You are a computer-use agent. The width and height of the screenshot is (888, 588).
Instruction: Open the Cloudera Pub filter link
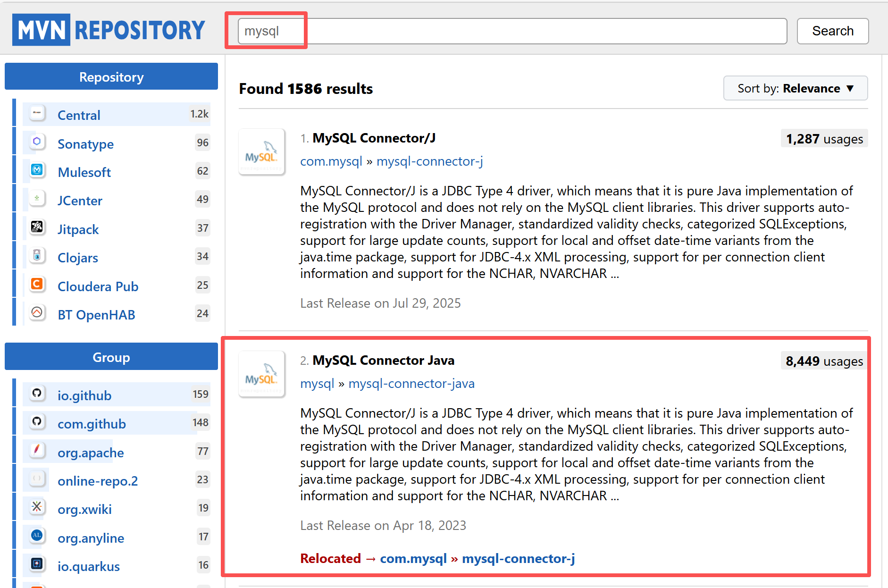click(98, 286)
